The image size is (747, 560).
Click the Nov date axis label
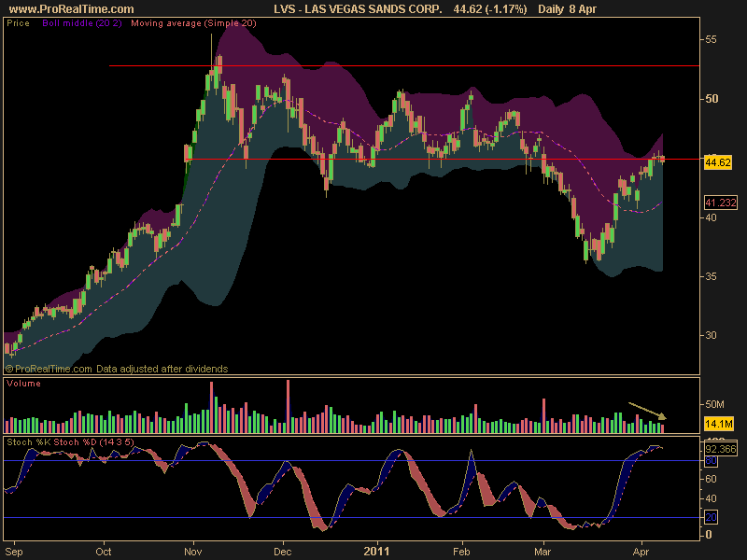[193, 552]
